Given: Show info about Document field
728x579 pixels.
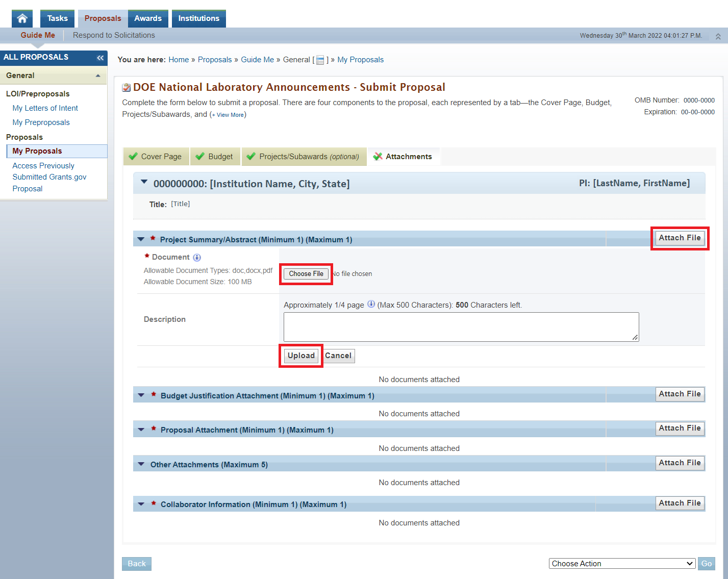Looking at the screenshot, I should point(197,258).
